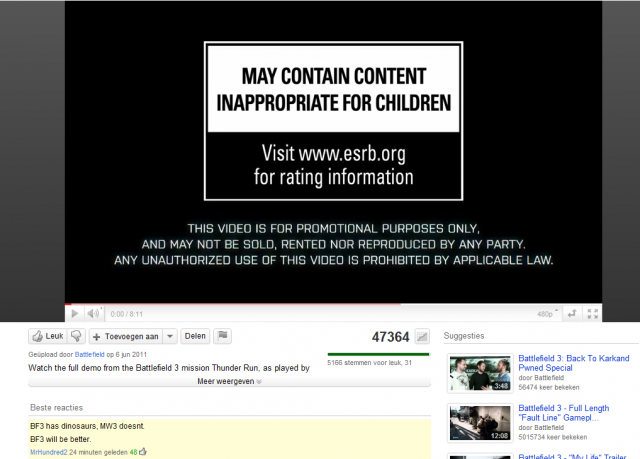
Task: Expand the Toevoegen aan dropdown arrow
Action: click(170, 337)
